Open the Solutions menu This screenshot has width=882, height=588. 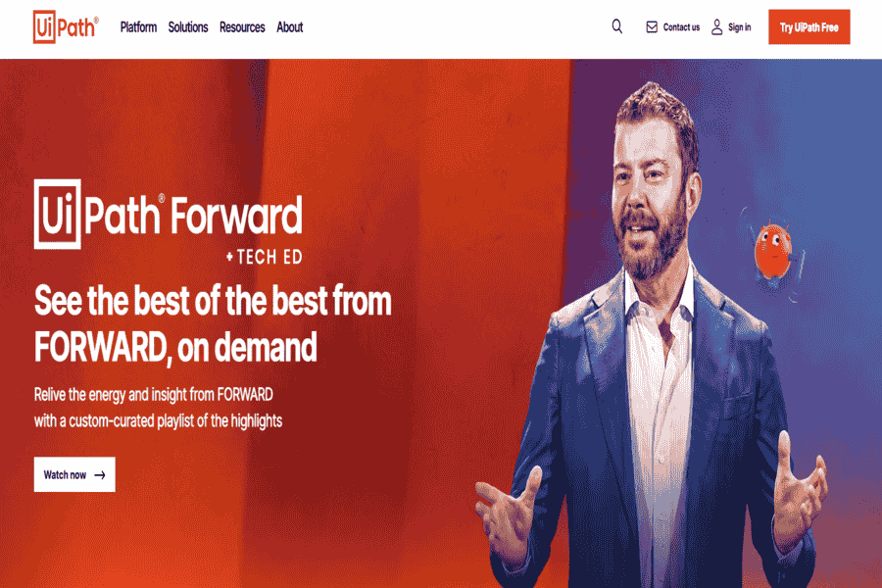(188, 27)
